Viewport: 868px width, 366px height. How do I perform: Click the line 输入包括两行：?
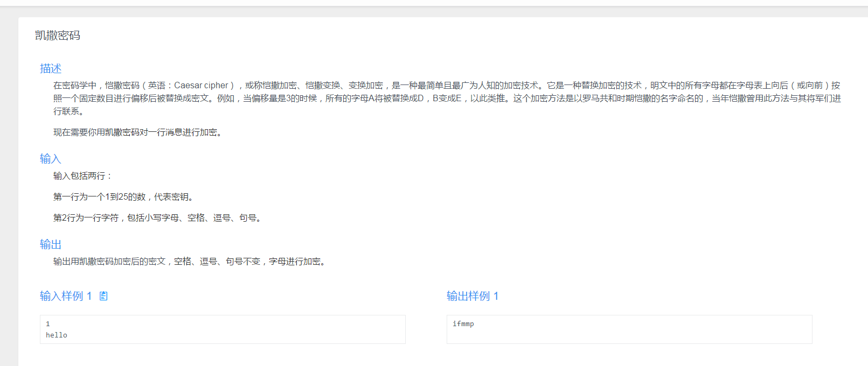click(x=83, y=176)
